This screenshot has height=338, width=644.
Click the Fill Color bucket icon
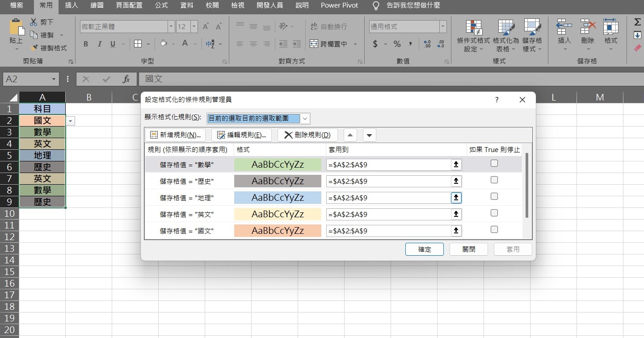tap(164, 43)
